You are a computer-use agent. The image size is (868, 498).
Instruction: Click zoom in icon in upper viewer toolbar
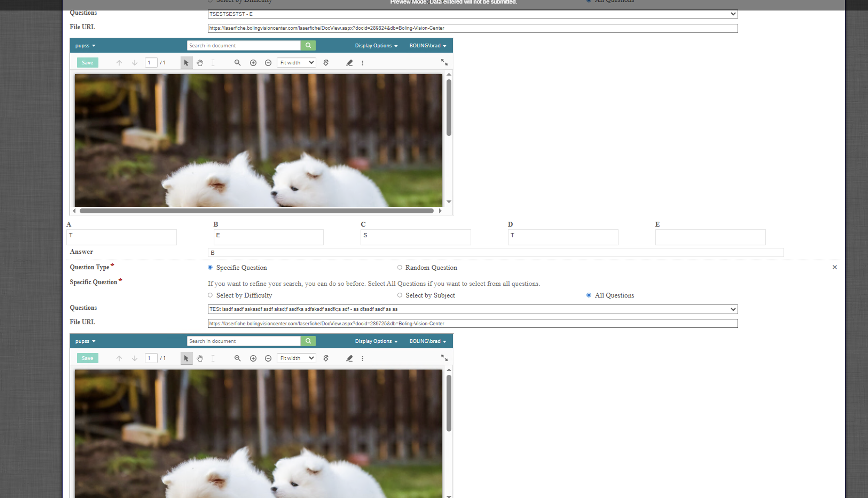253,63
